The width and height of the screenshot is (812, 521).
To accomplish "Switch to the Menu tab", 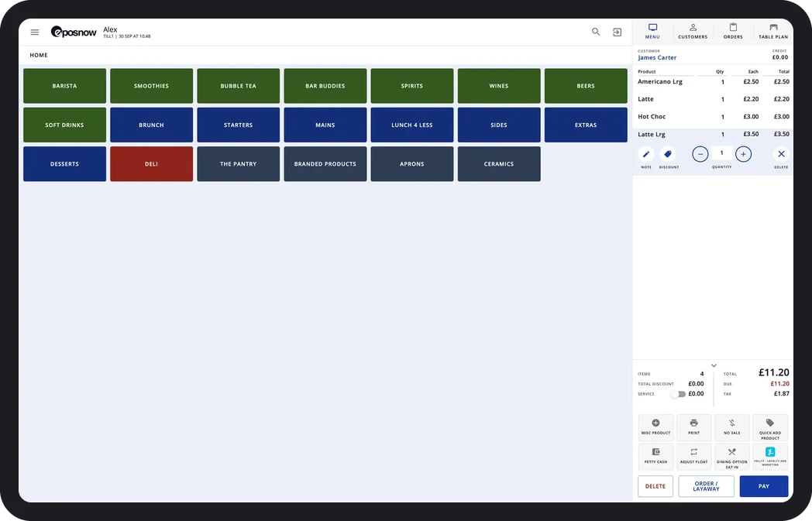I will (652, 31).
